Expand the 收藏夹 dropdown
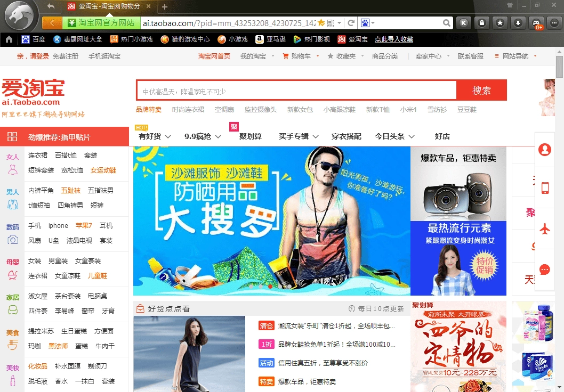The width and height of the screenshot is (564, 392). pyautogui.click(x=362, y=56)
